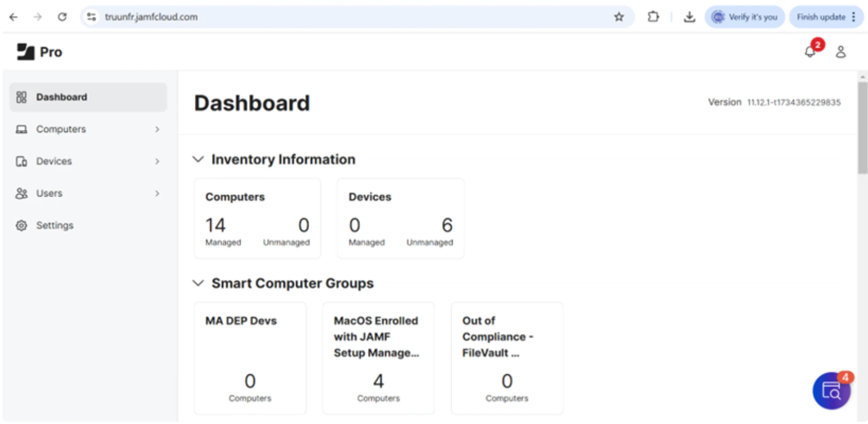The height and width of the screenshot is (424, 868).
Task: Open Settings in the sidebar
Action: pyautogui.click(x=88, y=225)
